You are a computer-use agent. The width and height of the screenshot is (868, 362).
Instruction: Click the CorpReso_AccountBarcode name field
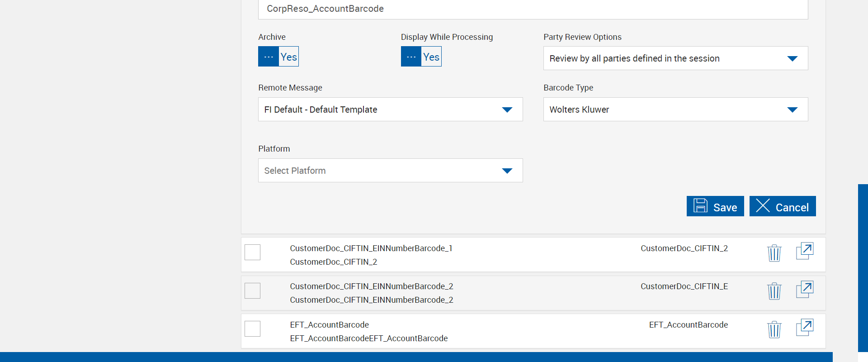[533, 9]
